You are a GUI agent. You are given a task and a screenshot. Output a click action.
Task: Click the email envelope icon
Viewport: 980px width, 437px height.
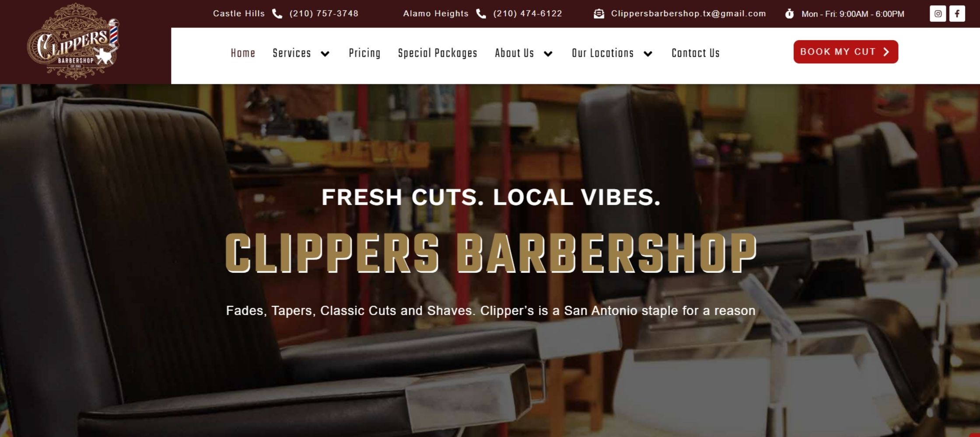(599, 14)
